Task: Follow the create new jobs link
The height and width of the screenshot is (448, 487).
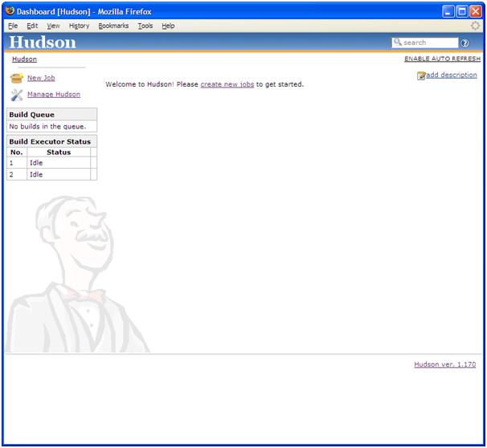Action: tap(227, 84)
